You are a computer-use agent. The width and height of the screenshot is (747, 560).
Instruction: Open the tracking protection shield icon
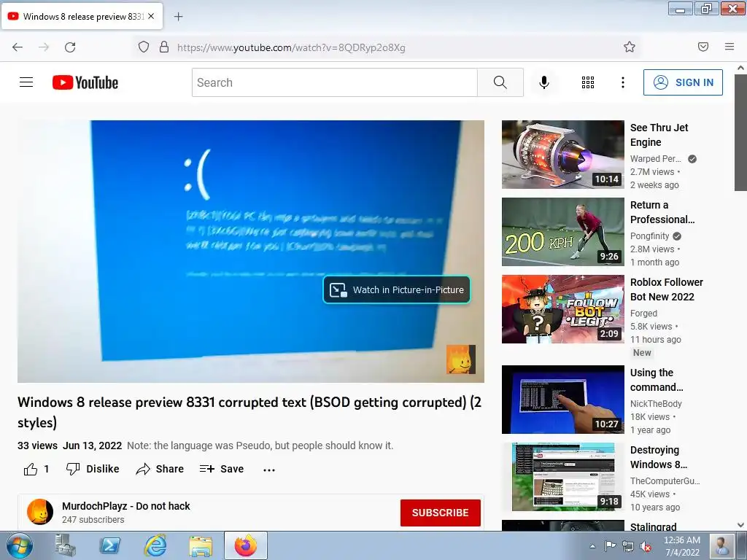click(144, 47)
